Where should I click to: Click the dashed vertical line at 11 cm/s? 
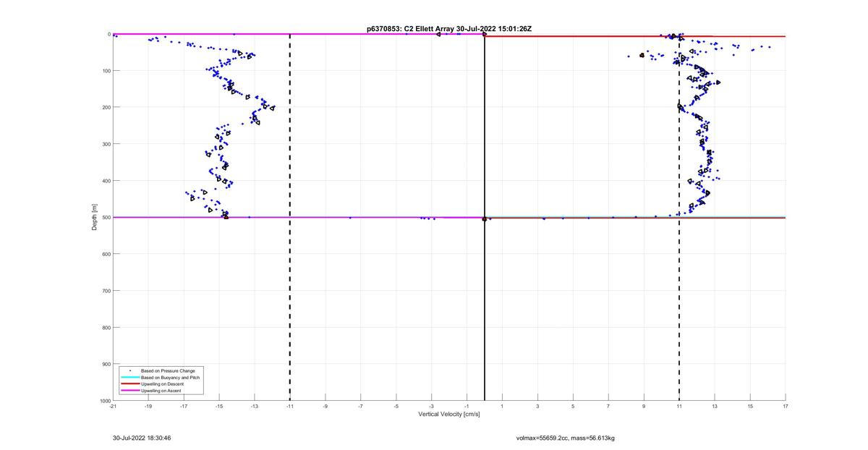[679, 217]
